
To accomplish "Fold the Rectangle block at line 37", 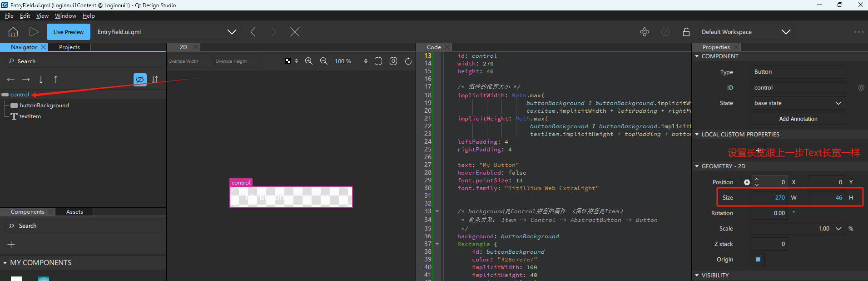I will click(437, 244).
